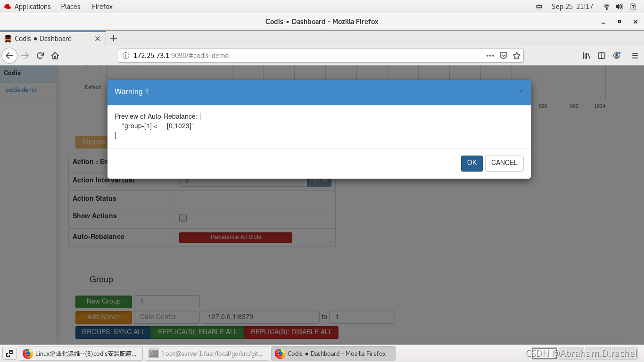Toggle the Firefox sidebar view icon
This screenshot has height=362, width=644.
(602, 56)
